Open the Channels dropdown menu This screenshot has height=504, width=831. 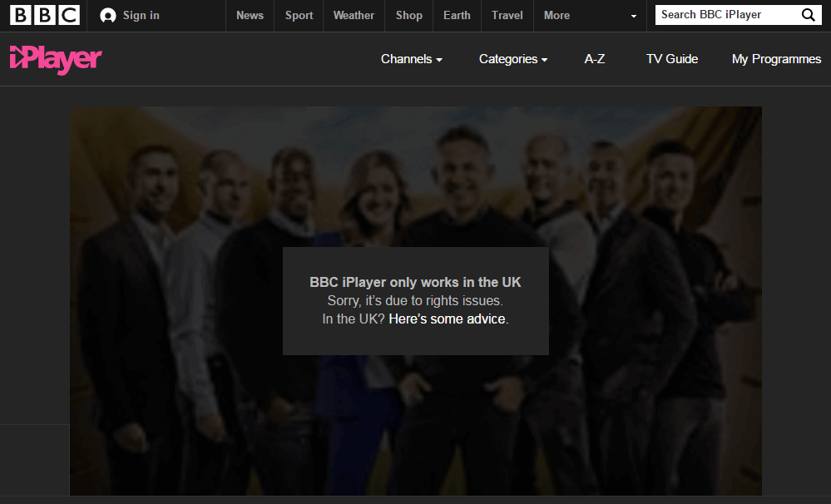(x=411, y=59)
